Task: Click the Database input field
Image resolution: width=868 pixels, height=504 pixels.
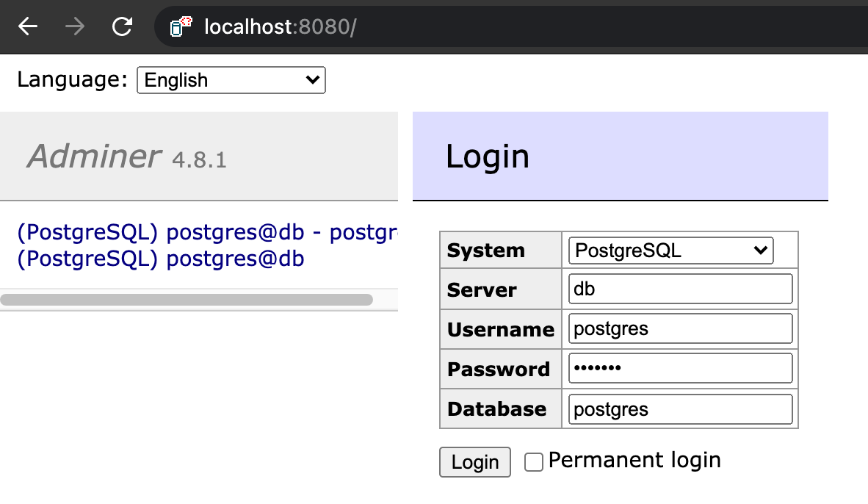Action: [x=680, y=409]
